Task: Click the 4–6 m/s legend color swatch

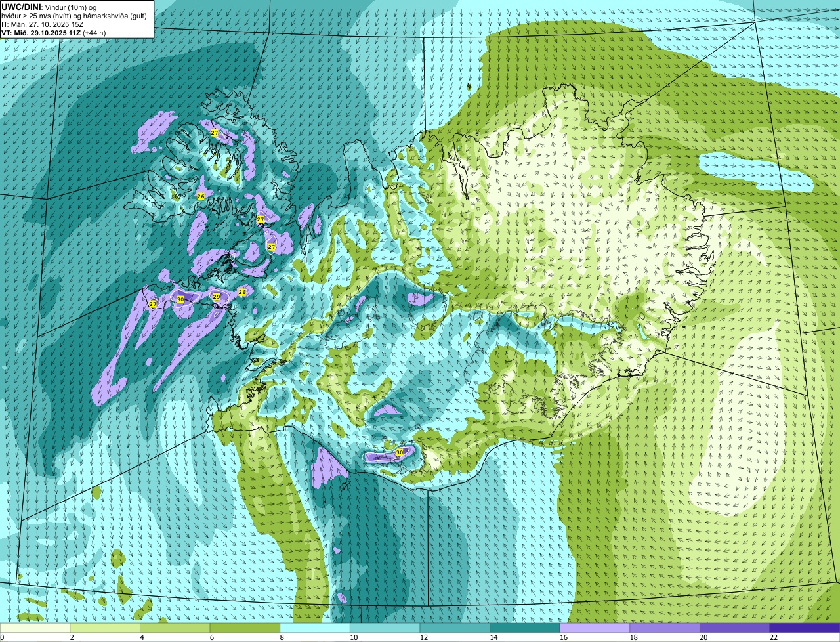Action: coord(175,628)
